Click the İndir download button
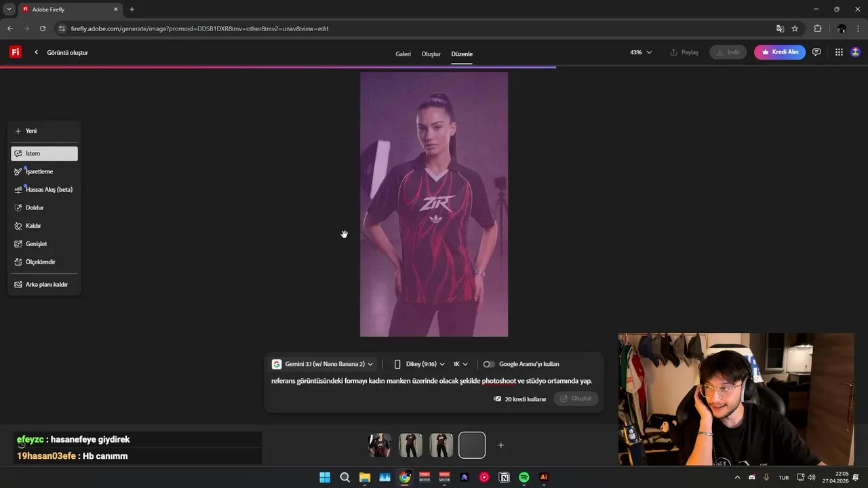The image size is (868, 488). click(x=728, y=52)
